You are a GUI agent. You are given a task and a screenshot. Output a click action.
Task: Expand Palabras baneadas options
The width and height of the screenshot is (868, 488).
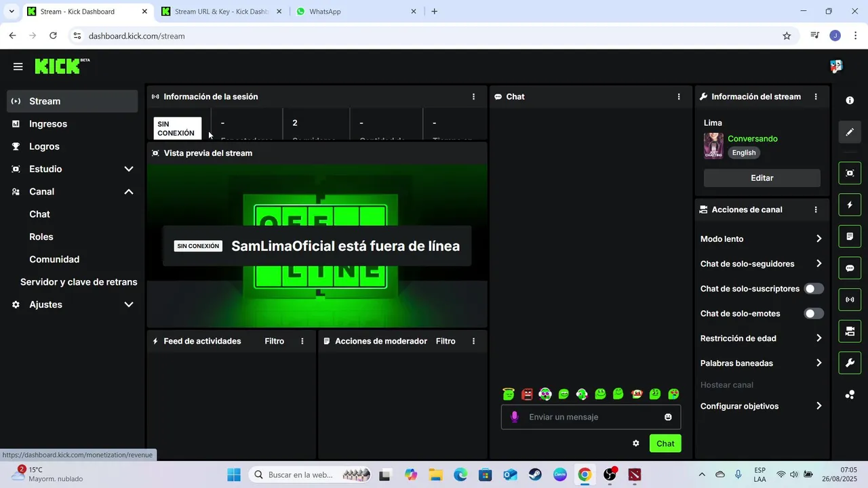tap(818, 363)
